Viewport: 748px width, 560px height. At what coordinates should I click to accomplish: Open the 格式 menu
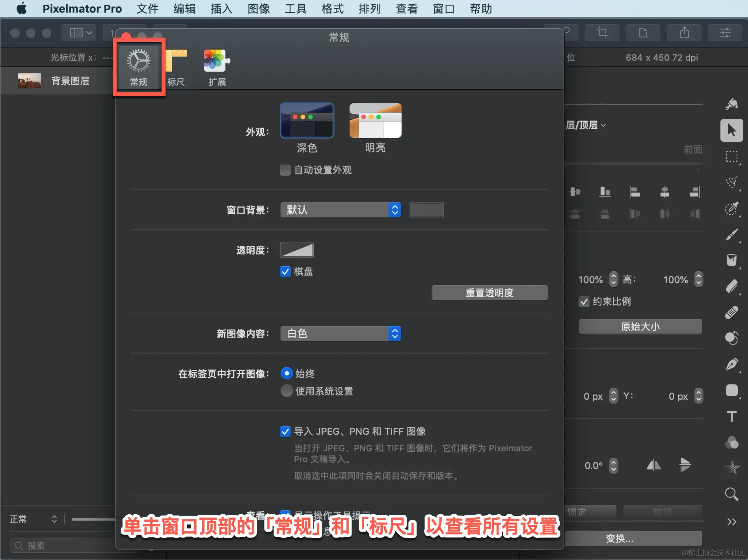(x=333, y=9)
